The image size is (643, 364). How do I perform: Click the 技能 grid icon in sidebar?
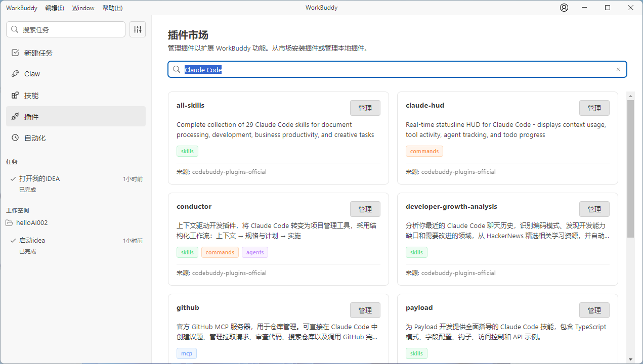15,95
